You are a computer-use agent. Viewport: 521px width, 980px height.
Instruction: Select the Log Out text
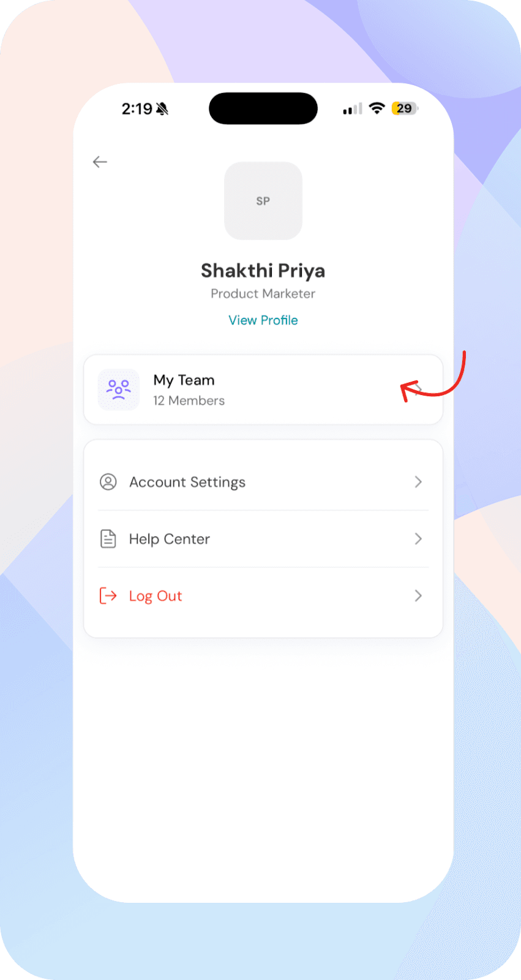pos(156,596)
